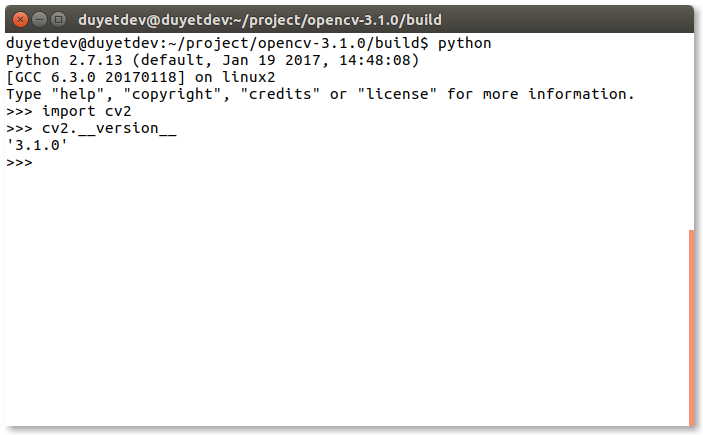703x435 pixels.
Task: Click the Python 2.7.13 version line
Action: point(213,60)
